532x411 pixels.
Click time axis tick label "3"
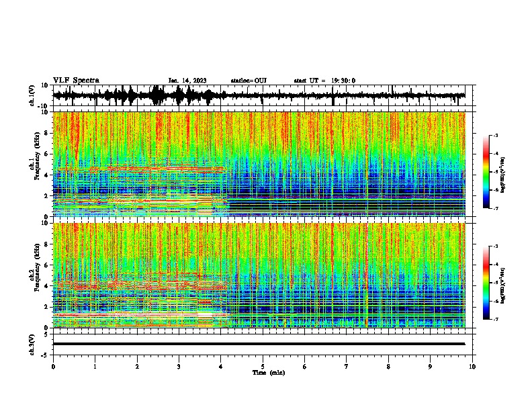coord(179,367)
